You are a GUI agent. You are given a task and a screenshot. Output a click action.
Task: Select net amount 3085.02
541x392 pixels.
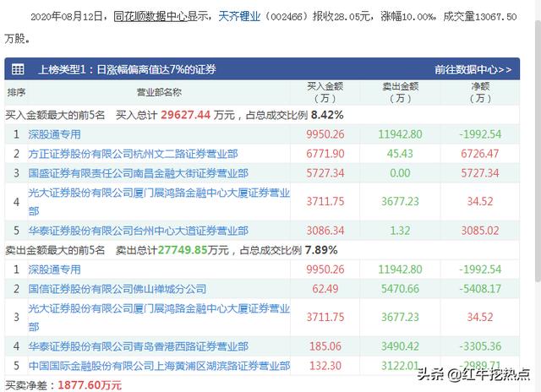(x=480, y=231)
